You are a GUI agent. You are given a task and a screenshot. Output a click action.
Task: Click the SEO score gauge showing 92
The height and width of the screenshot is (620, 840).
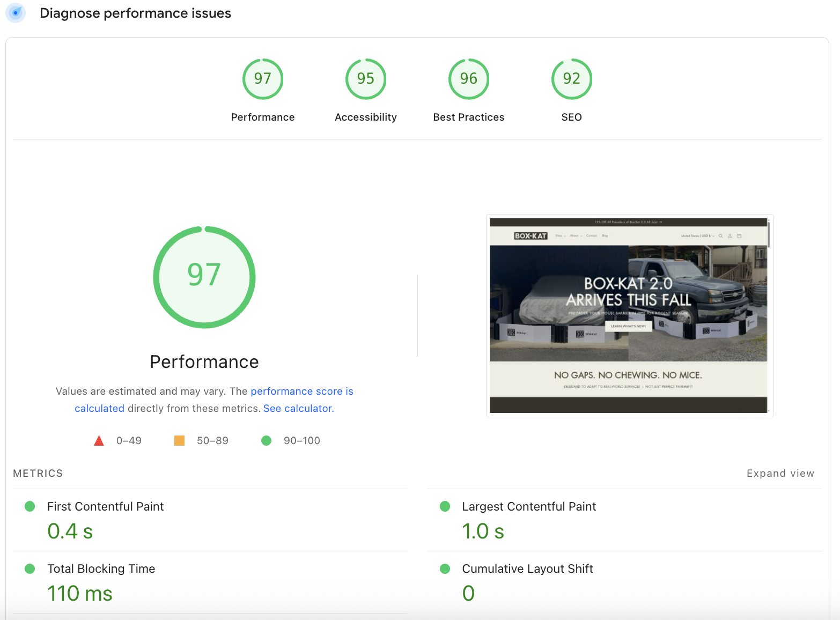[571, 79]
